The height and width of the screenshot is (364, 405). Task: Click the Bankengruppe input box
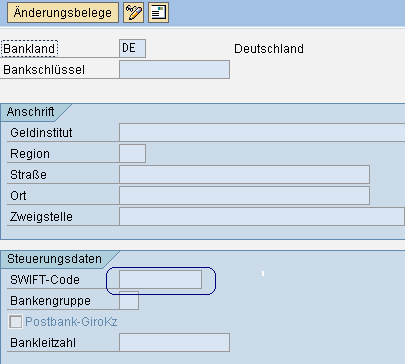coord(129,300)
